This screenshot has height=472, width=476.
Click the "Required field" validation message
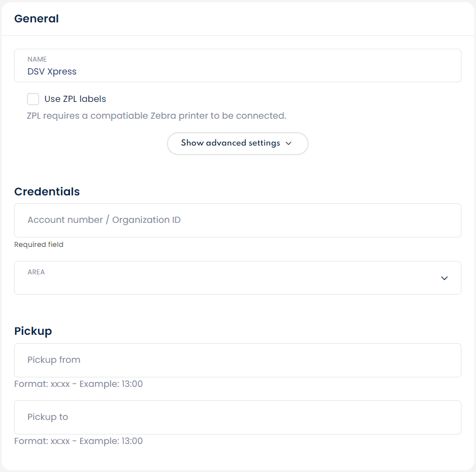coord(39,245)
